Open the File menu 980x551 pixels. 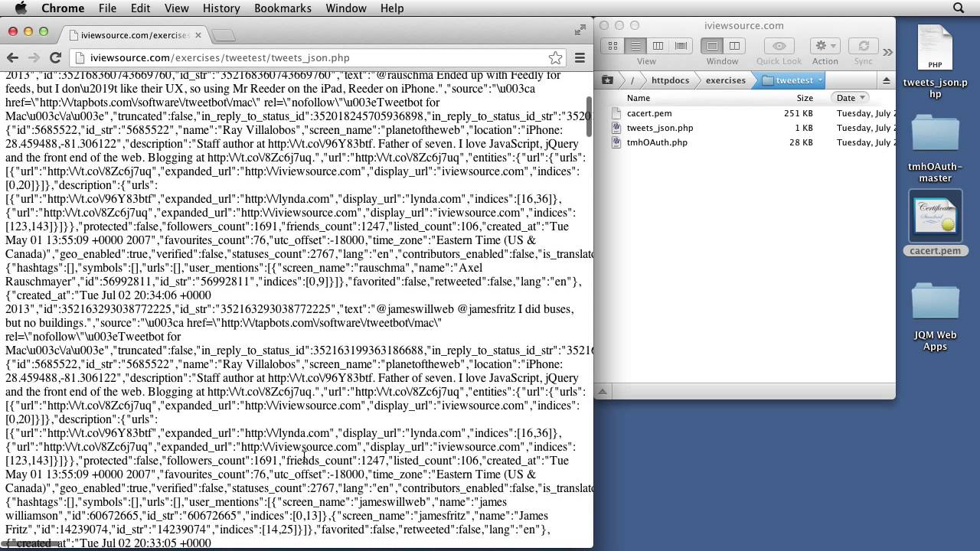tap(107, 8)
